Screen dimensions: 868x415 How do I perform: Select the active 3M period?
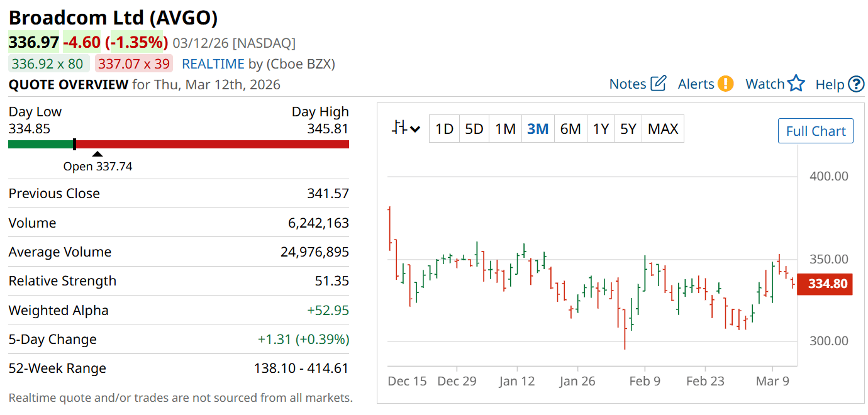coord(538,129)
